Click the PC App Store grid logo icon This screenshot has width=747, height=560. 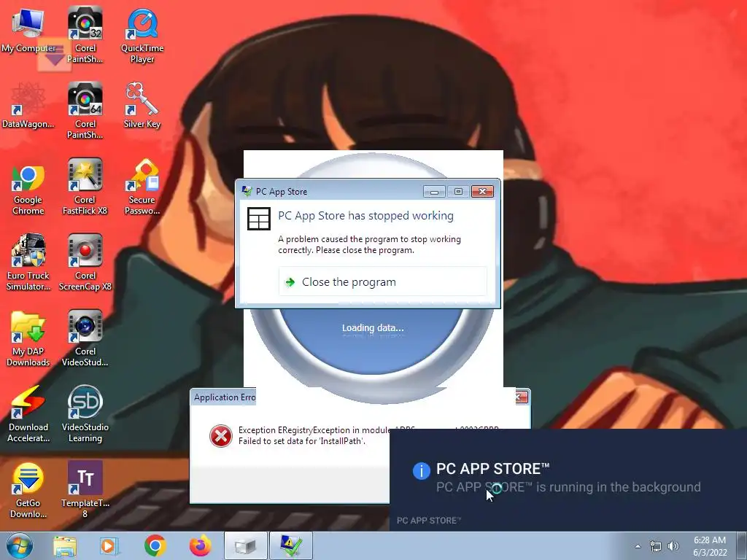(259, 219)
